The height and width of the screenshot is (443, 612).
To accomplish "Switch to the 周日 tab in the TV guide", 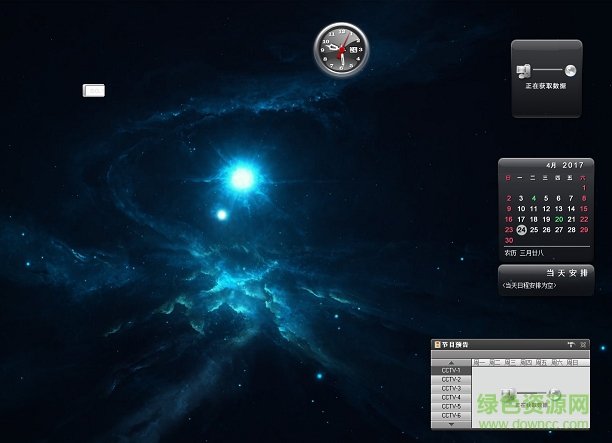I will [572, 363].
